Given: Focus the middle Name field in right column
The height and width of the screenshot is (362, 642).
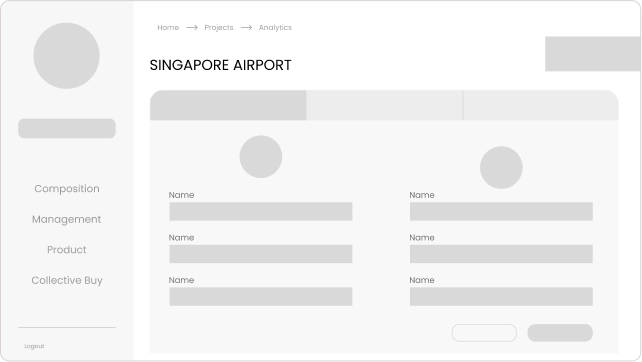Looking at the screenshot, I should click(x=501, y=254).
